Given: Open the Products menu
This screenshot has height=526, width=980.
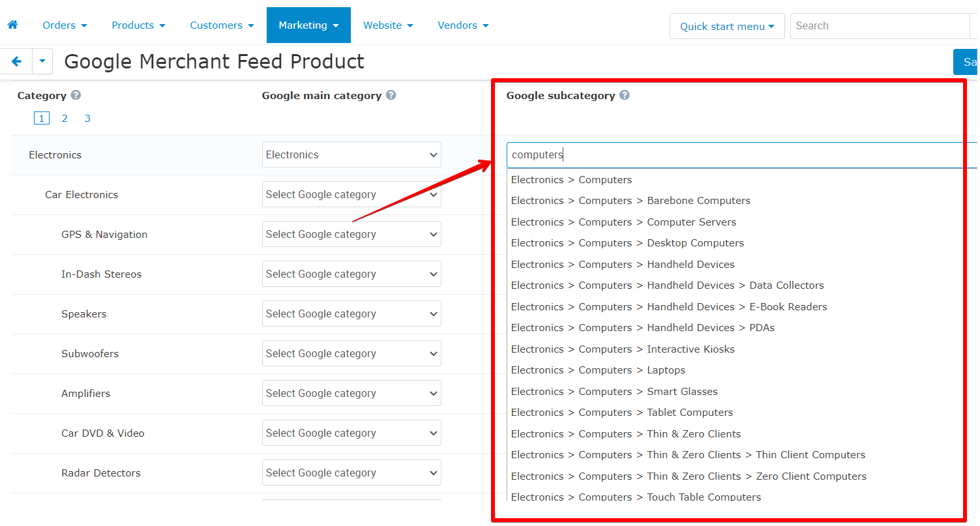Looking at the screenshot, I should (138, 25).
